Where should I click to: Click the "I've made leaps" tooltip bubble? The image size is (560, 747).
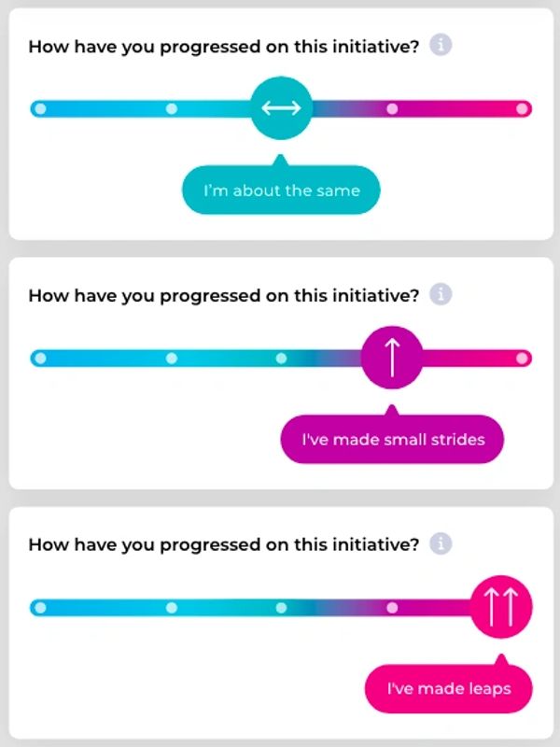pyautogui.click(x=449, y=689)
